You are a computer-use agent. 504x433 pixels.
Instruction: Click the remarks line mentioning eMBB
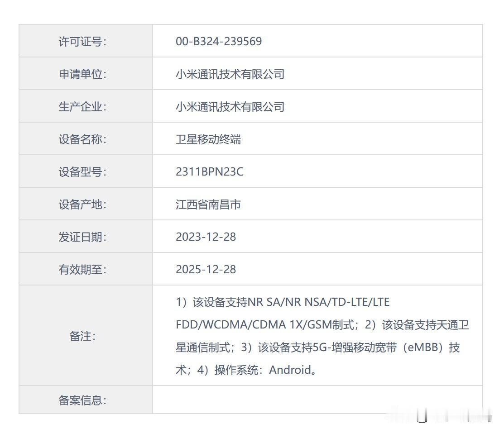point(317,347)
